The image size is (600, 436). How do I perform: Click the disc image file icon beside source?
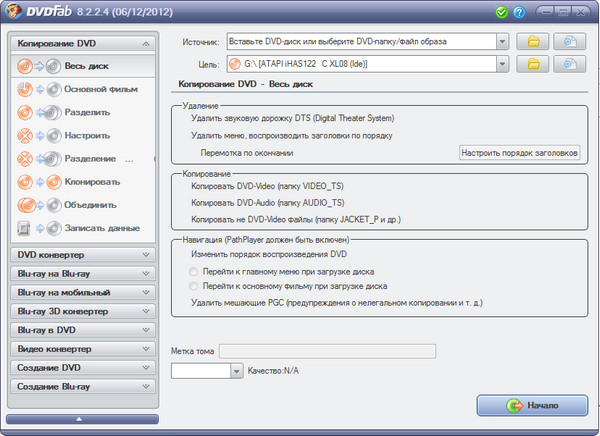coord(570,42)
